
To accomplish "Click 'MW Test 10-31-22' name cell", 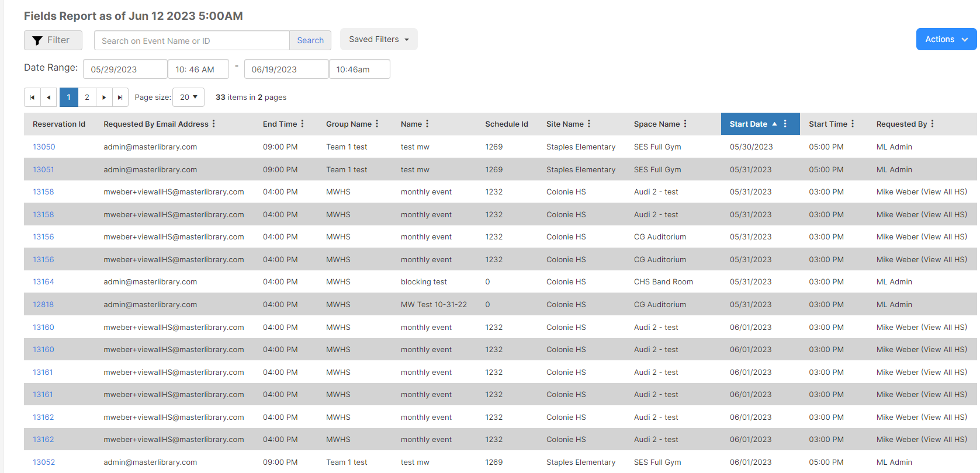I will (434, 305).
